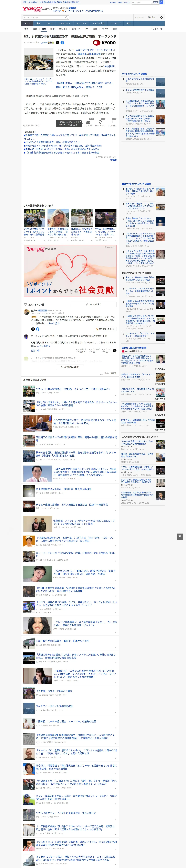Viewport: 186px width, 868px height.
Task: Open the ライブ tab in the dark navigation bar
Action: (x=49, y=24)
